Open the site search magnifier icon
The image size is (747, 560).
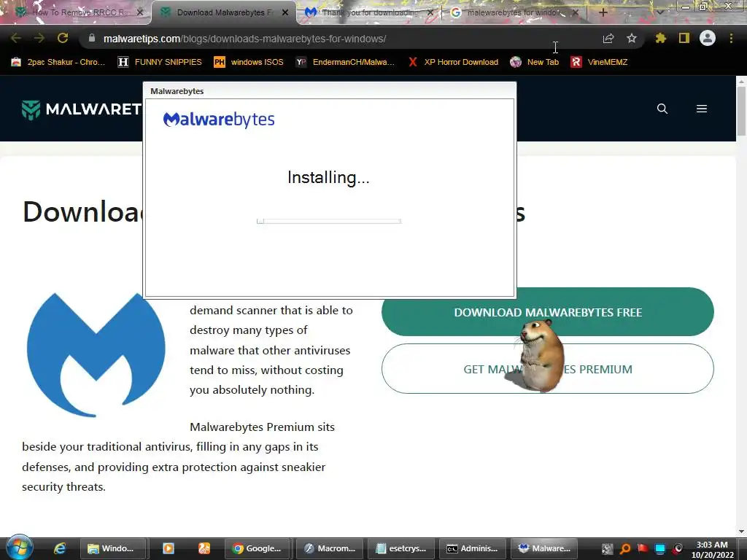click(662, 109)
